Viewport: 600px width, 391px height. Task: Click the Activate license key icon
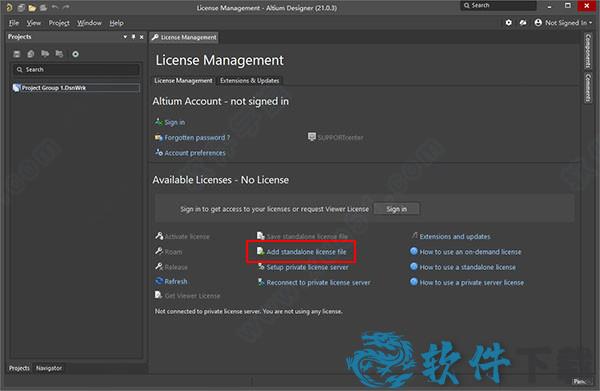(x=159, y=236)
